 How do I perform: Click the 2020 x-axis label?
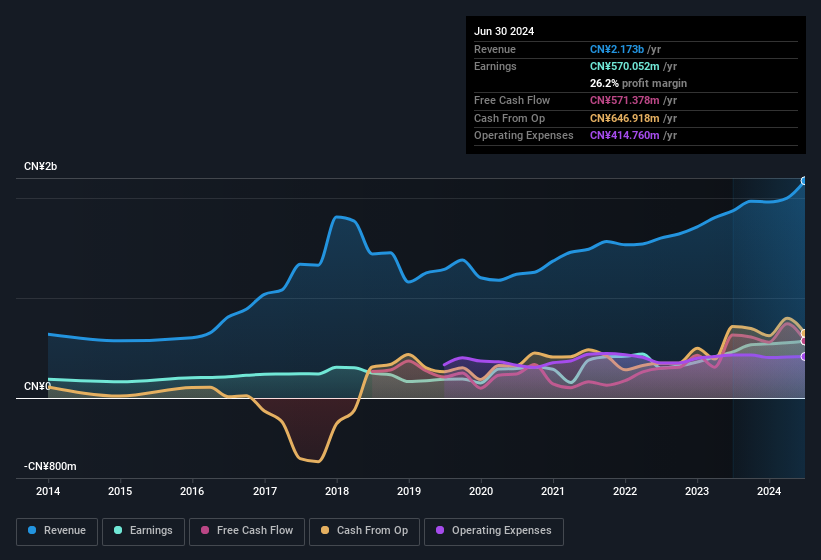(481, 491)
